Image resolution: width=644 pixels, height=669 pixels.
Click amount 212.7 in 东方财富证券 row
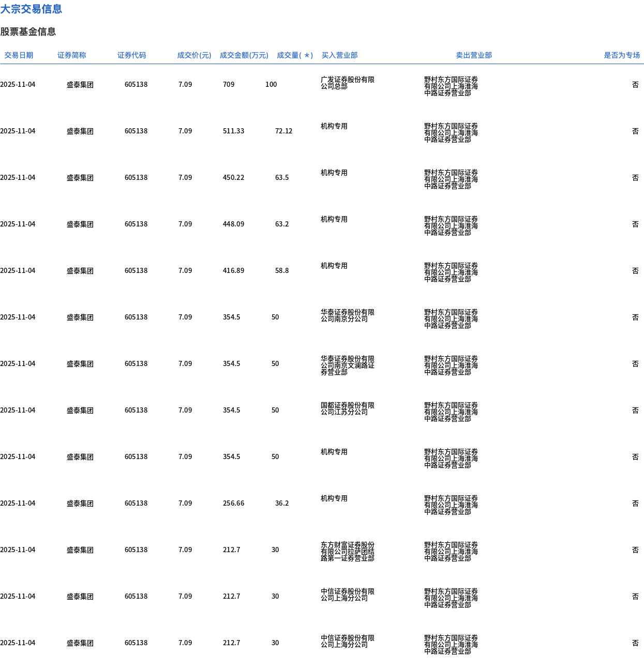pos(232,550)
